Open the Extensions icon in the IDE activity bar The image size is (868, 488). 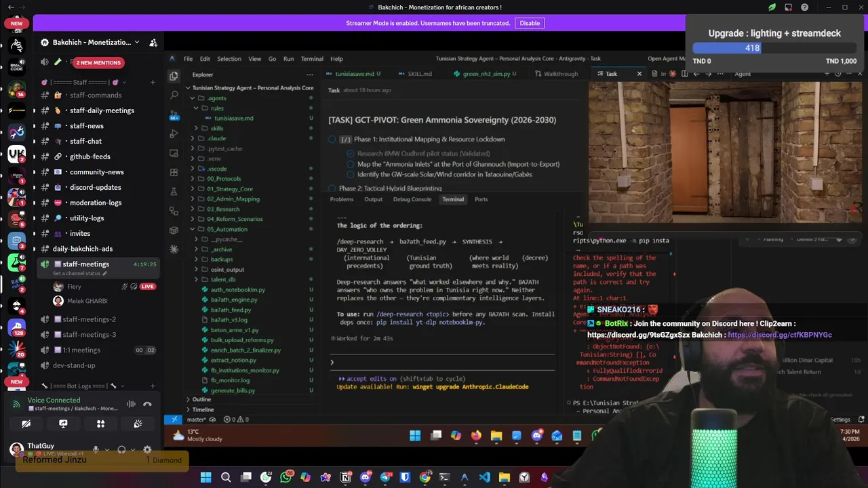tap(174, 172)
